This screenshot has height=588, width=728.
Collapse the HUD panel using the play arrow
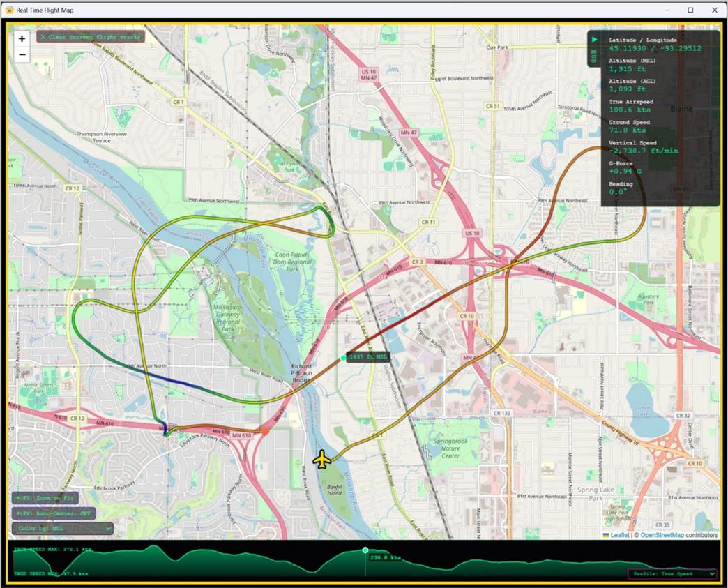click(594, 40)
